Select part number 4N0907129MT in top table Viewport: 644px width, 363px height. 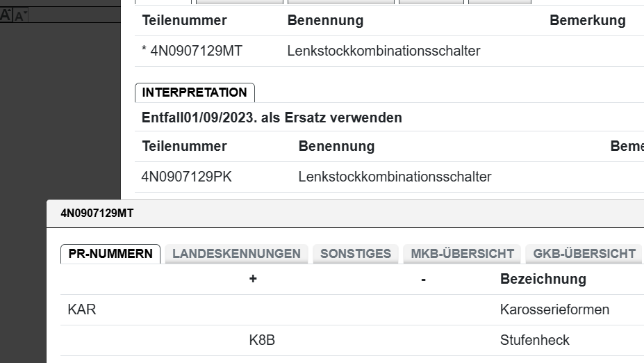click(196, 51)
